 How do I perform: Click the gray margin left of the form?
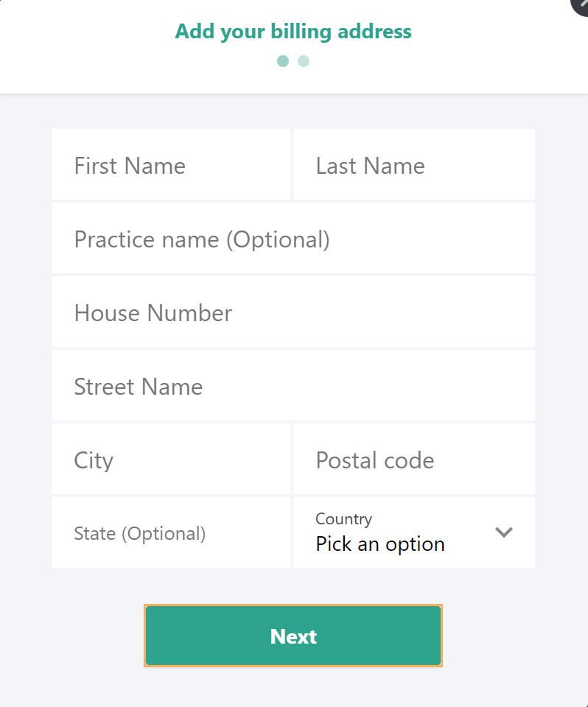coord(25,347)
